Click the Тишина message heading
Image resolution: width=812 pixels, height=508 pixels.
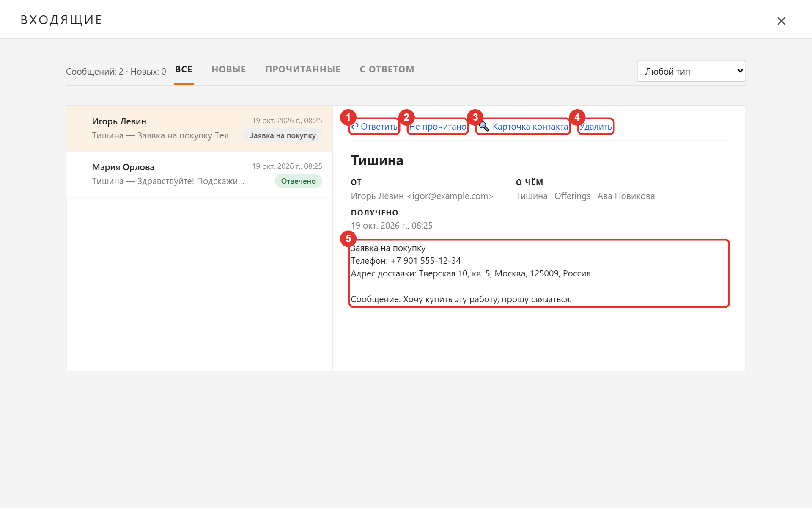377,160
